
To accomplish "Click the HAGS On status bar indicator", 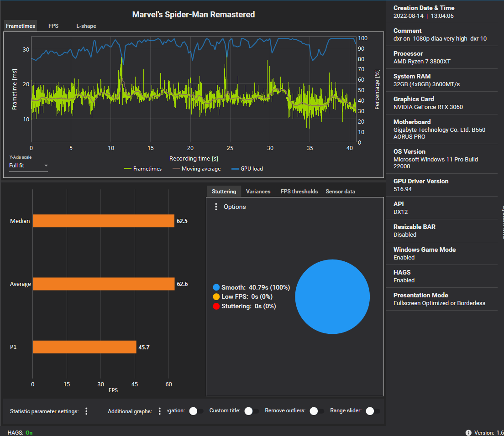I will (x=20, y=433).
